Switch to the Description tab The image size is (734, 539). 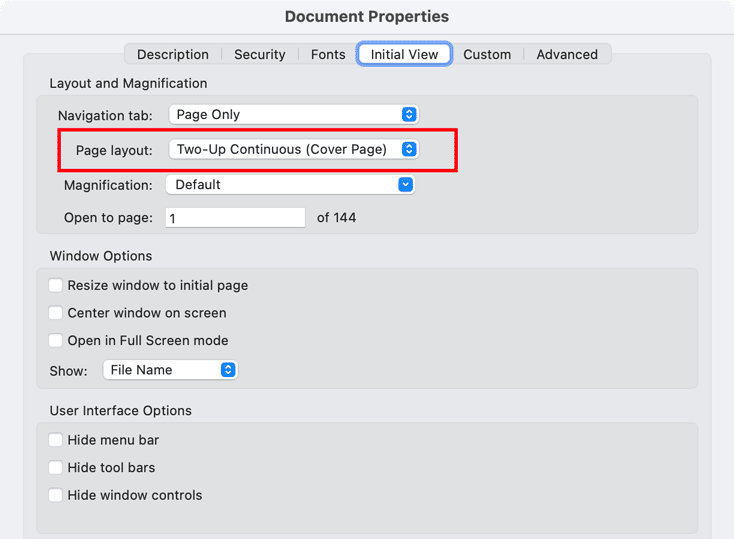(173, 54)
